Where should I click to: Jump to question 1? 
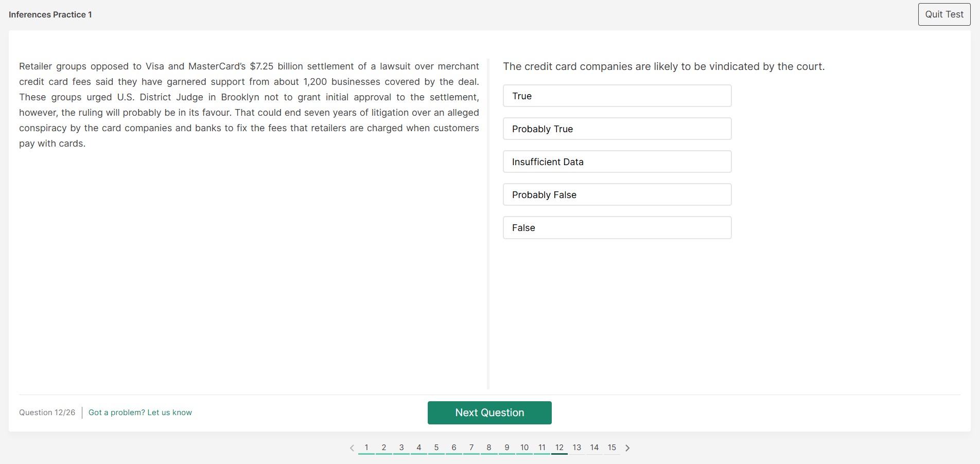pos(366,448)
